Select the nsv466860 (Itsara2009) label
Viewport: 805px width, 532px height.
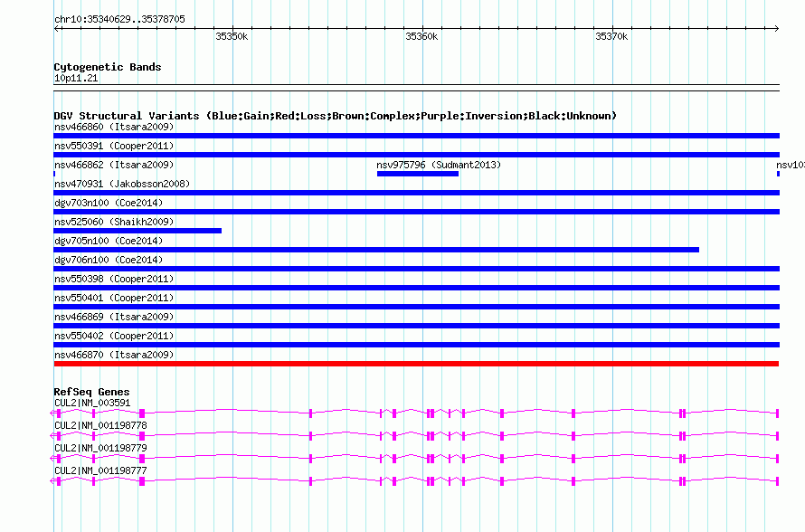tap(114, 127)
